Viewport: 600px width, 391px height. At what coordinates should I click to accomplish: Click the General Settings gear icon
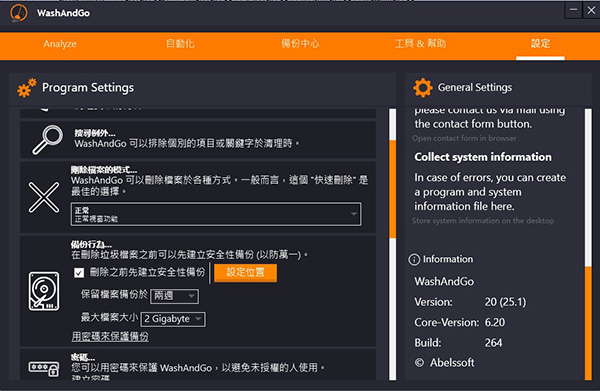point(423,88)
